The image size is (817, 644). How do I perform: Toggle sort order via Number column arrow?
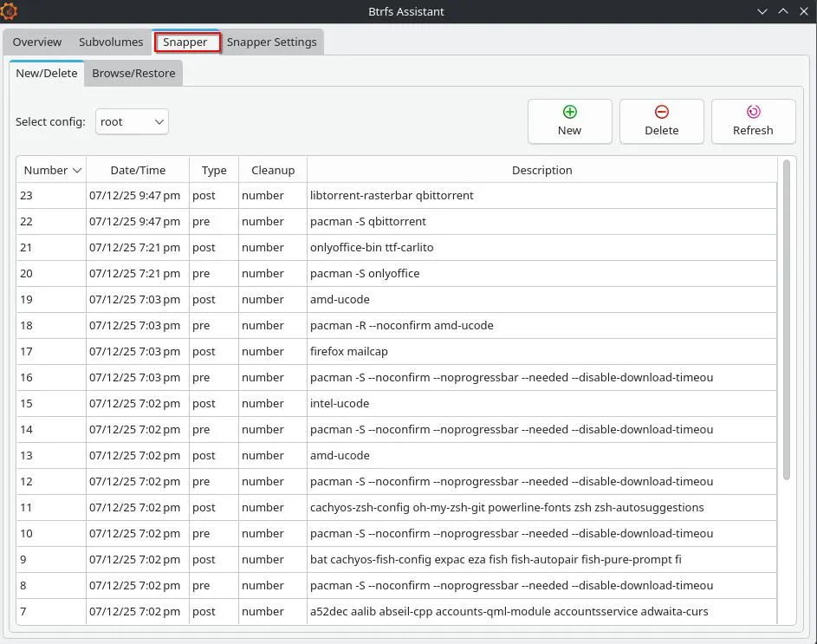coord(77,171)
